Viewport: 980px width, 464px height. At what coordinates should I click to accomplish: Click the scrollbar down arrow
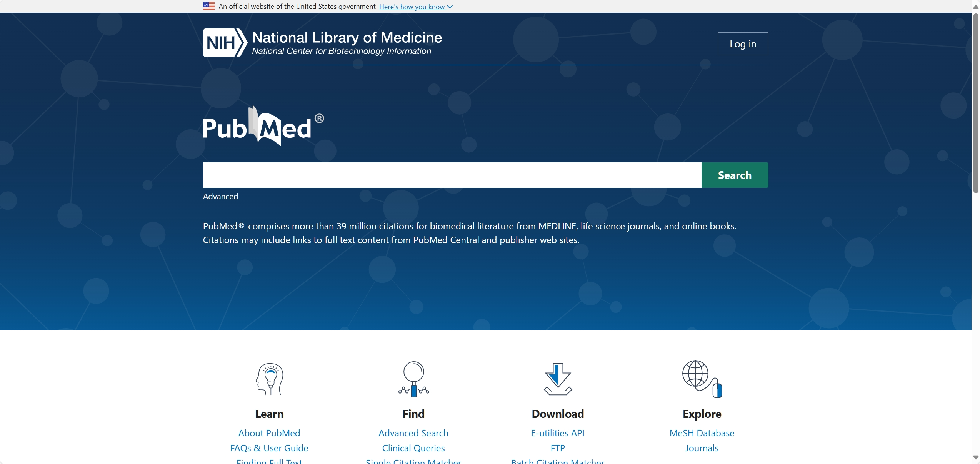coord(976,457)
